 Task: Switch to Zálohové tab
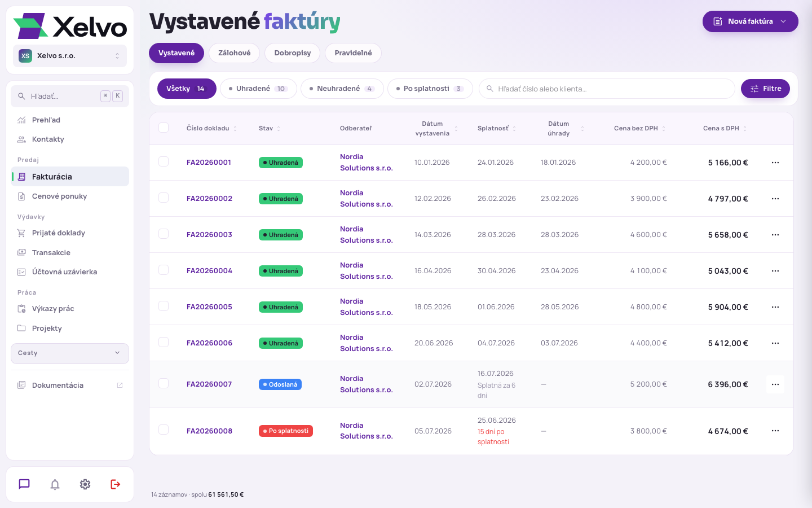235,53
